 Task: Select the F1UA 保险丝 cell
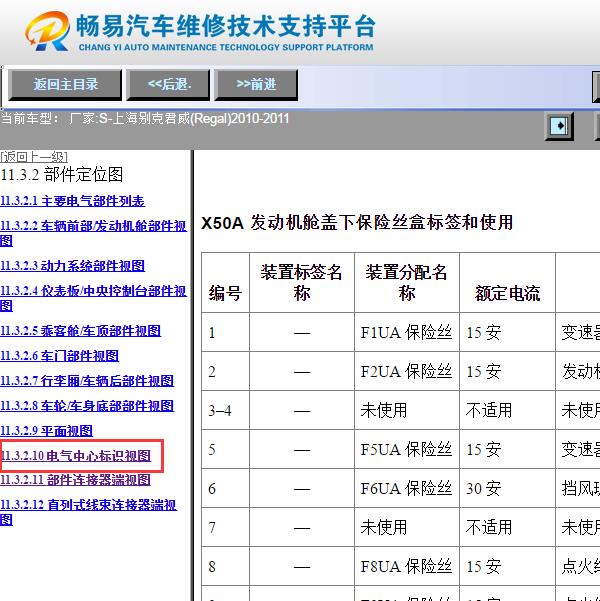[407, 332]
